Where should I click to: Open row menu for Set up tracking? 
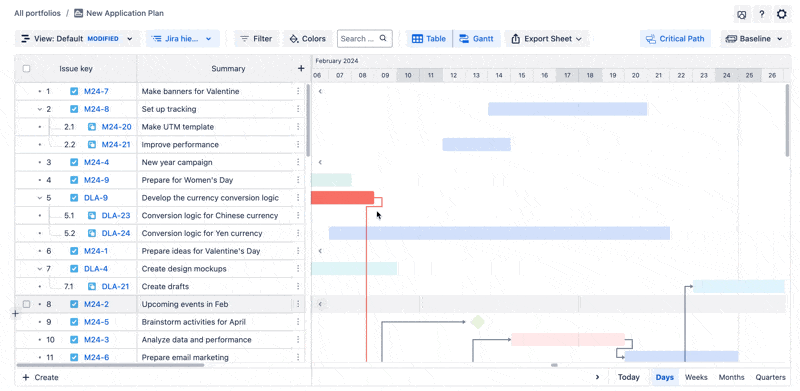tap(298, 109)
